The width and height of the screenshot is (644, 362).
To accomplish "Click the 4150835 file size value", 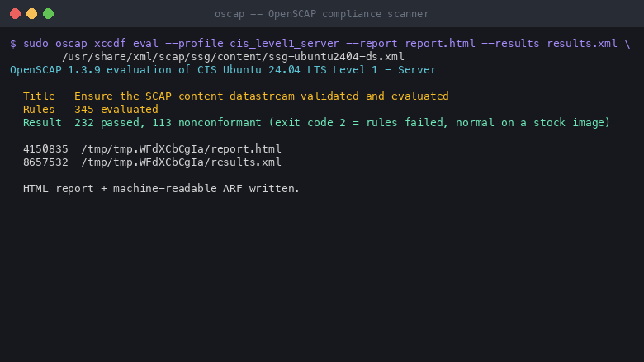I will (x=45, y=148).
